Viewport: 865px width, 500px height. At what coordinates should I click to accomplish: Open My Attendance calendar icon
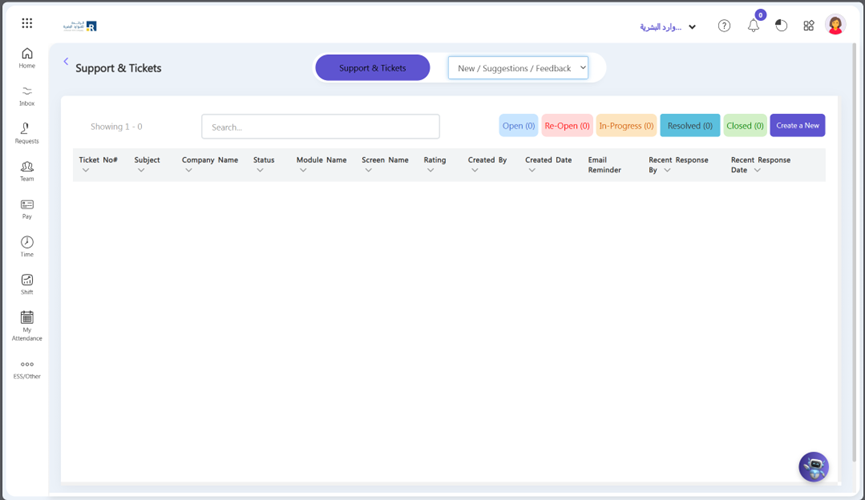click(27, 318)
